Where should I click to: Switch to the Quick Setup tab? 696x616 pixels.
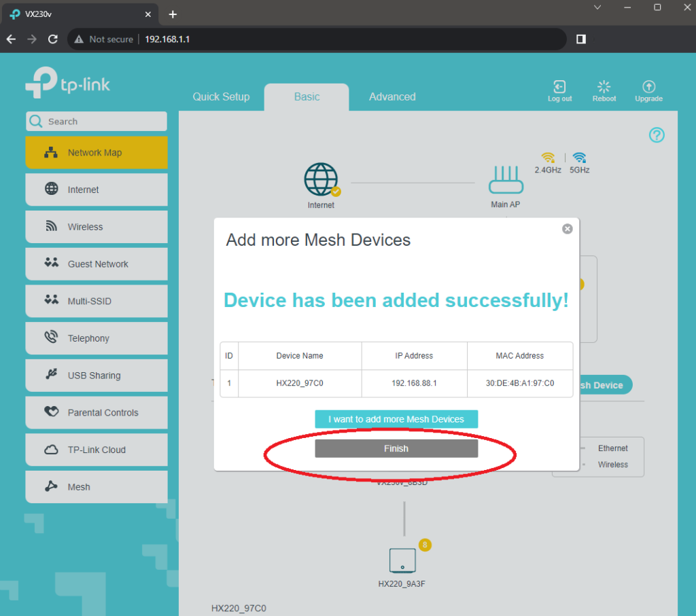(x=221, y=97)
